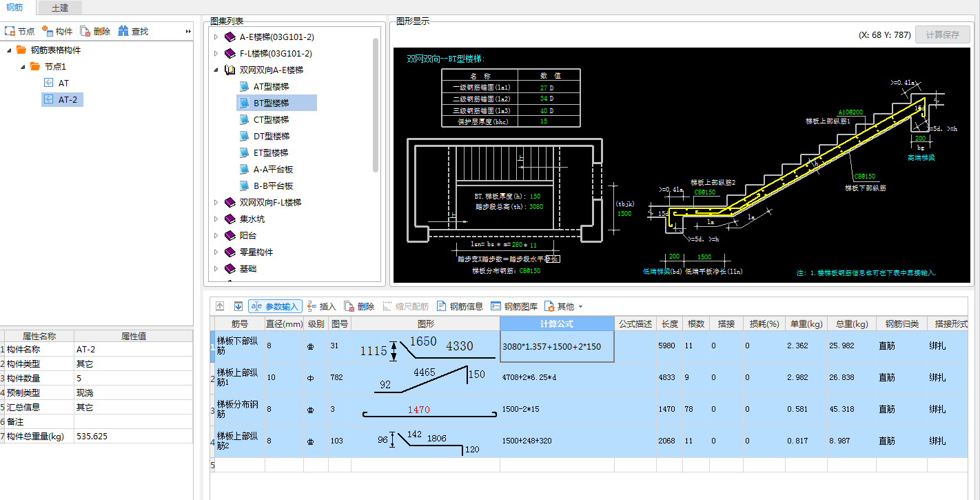Collapse the 双网双向A-E楼梯 atlas

216,70
